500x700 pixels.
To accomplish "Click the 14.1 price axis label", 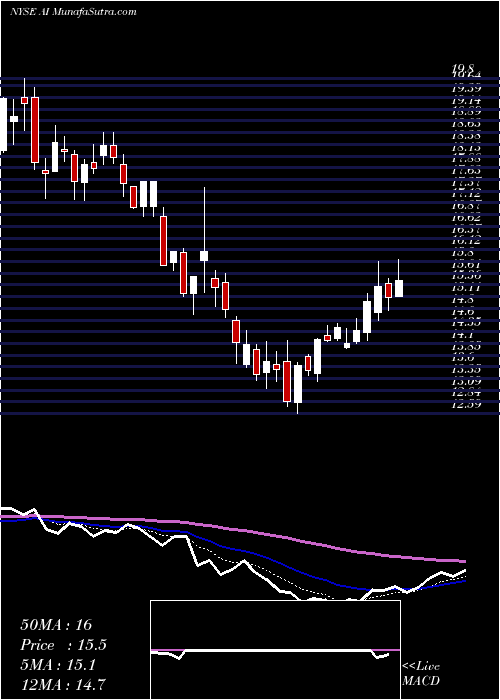I will 463,334.
